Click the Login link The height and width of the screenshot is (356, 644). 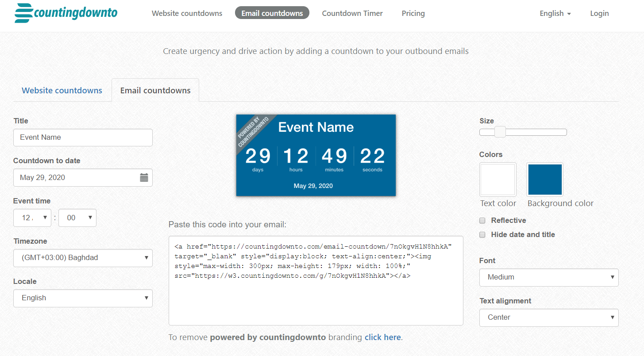coord(599,13)
